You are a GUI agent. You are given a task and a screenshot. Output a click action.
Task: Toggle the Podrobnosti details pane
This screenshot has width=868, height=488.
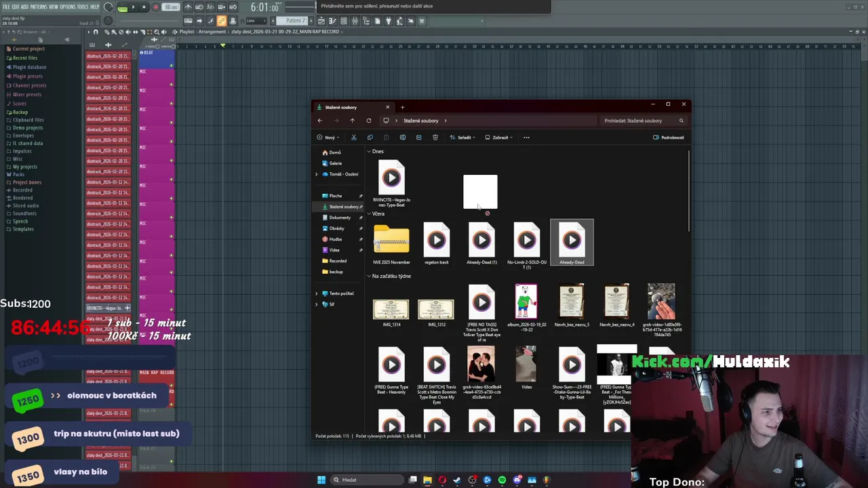[x=669, y=138]
